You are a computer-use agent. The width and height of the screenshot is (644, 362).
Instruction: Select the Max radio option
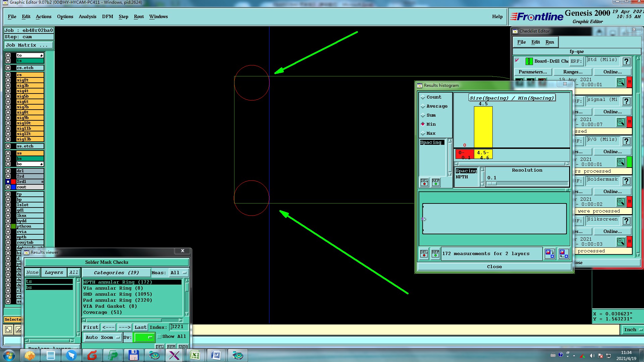[x=423, y=133]
